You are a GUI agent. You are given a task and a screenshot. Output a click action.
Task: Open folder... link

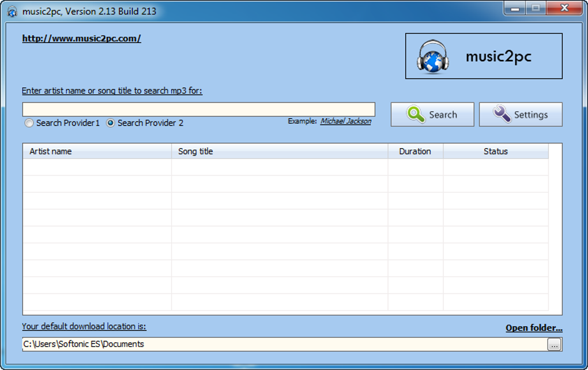coord(534,327)
